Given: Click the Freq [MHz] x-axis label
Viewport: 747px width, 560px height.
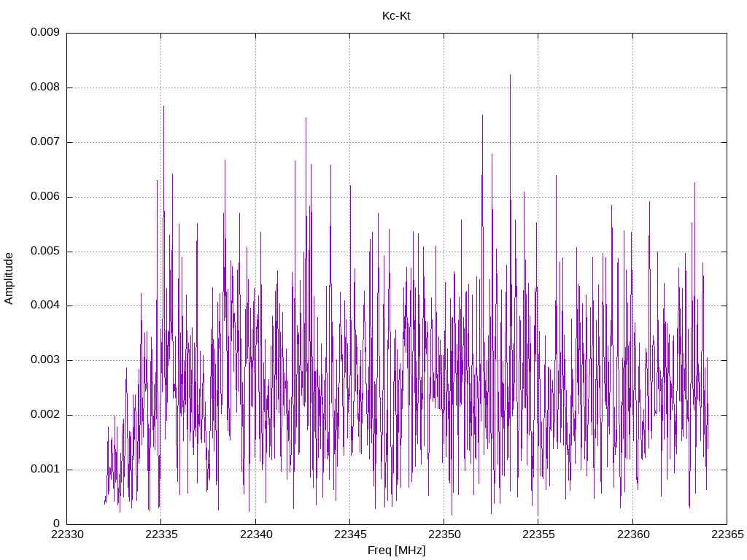Looking at the screenshot, I should coord(396,551).
